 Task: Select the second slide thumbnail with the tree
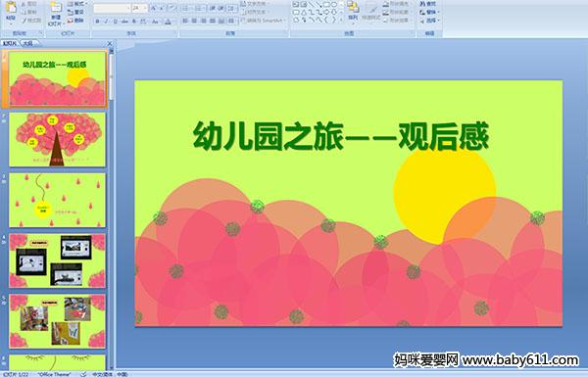click(x=58, y=139)
